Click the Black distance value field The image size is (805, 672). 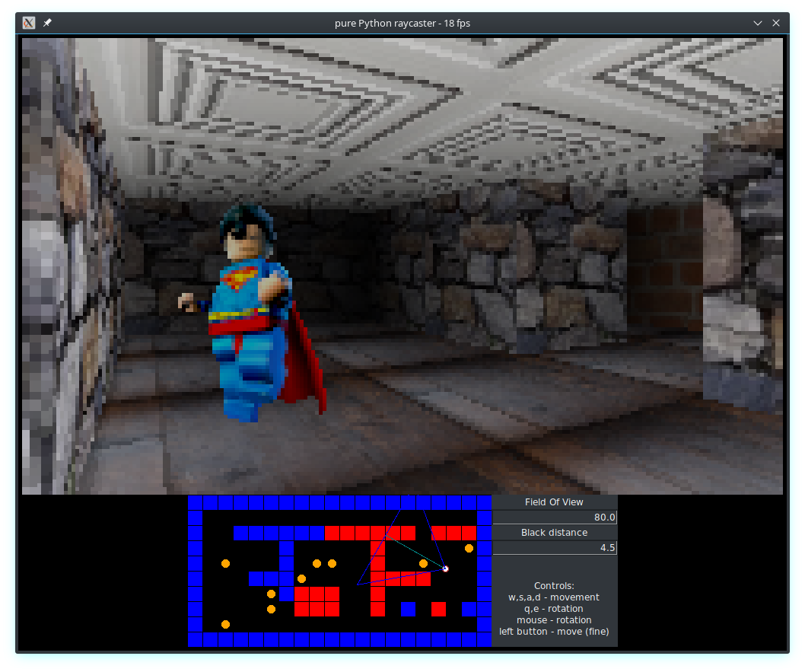[x=555, y=548]
